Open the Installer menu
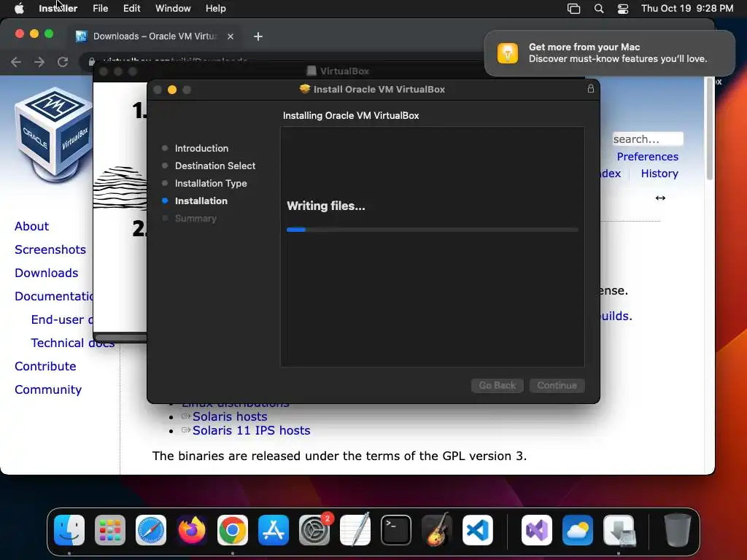747x560 pixels. (58, 9)
